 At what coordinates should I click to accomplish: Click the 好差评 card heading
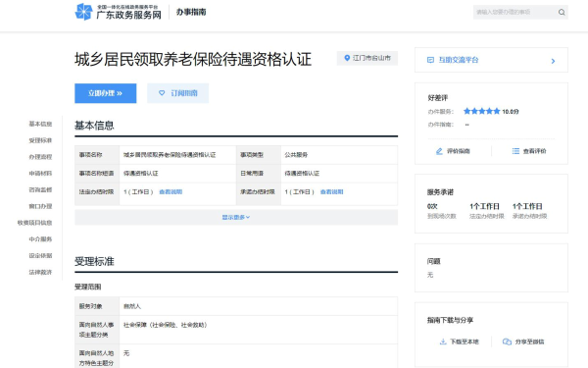(438, 97)
